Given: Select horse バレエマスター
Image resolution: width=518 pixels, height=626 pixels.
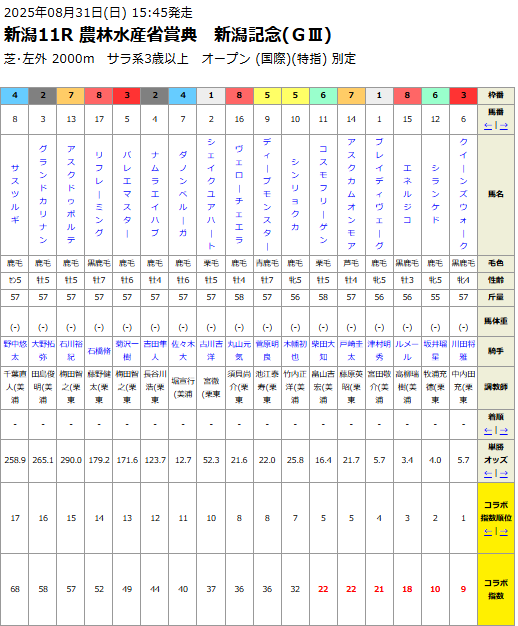Looking at the screenshot, I should (127, 194).
